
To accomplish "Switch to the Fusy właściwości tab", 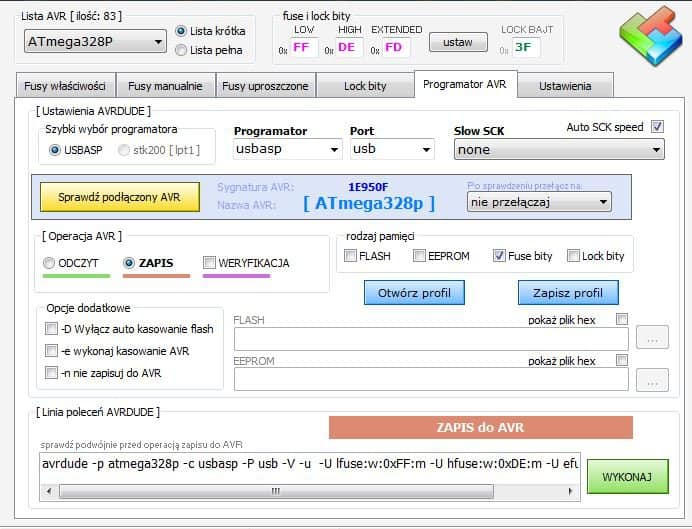I will tap(66, 86).
